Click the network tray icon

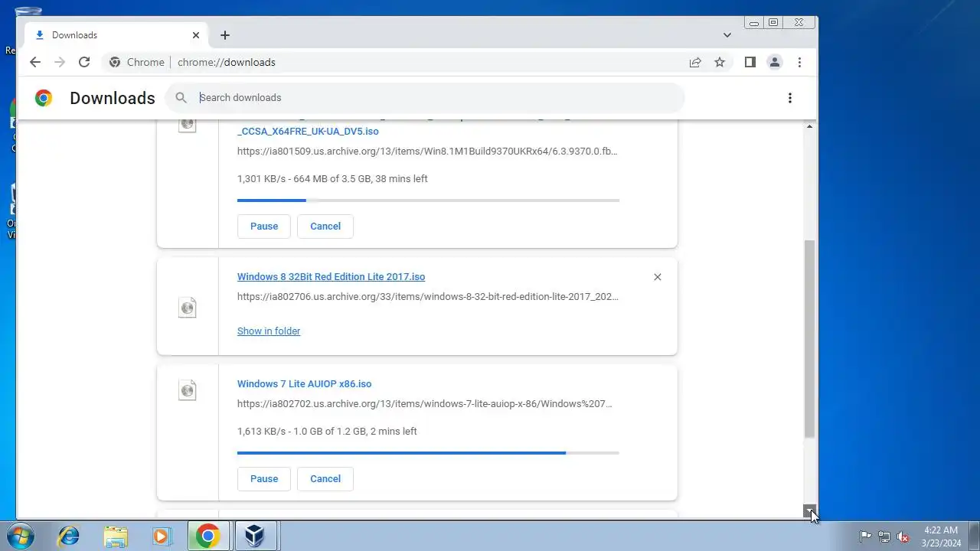884,536
